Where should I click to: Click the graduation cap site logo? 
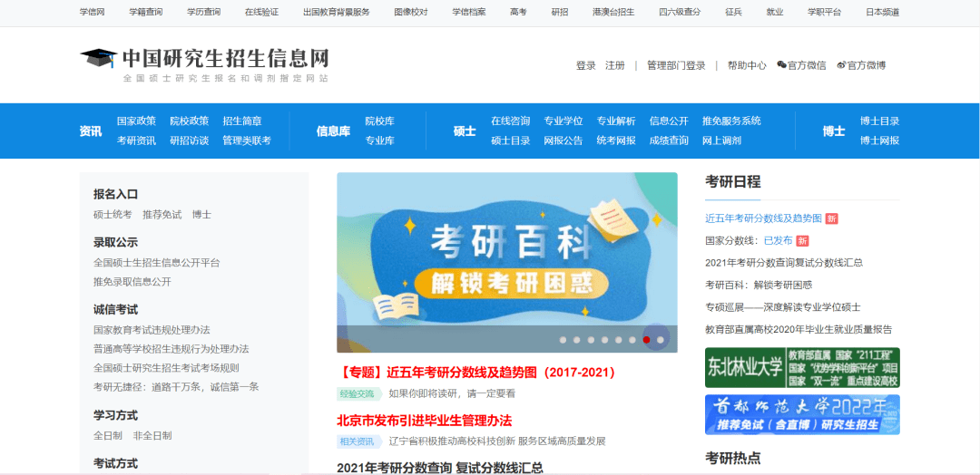pyautogui.click(x=98, y=58)
